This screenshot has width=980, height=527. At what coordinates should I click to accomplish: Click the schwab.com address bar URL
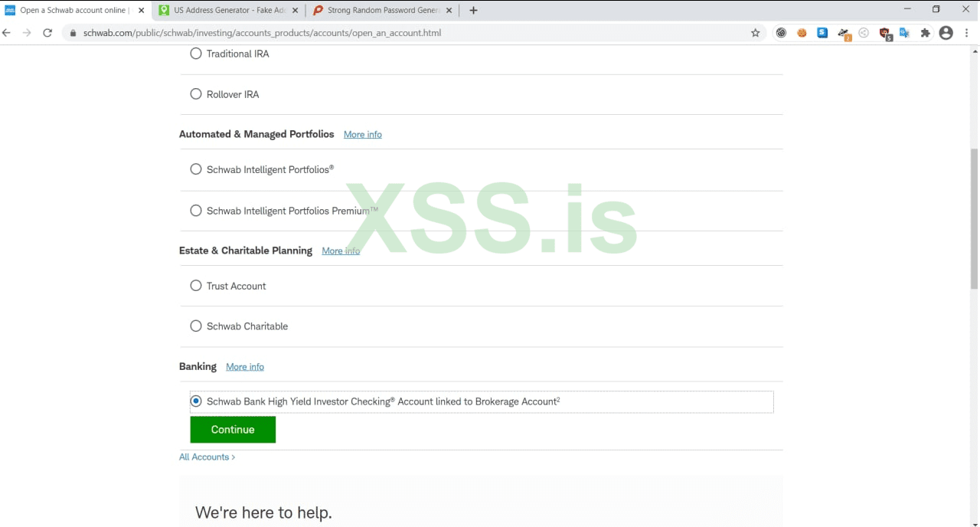tap(262, 33)
